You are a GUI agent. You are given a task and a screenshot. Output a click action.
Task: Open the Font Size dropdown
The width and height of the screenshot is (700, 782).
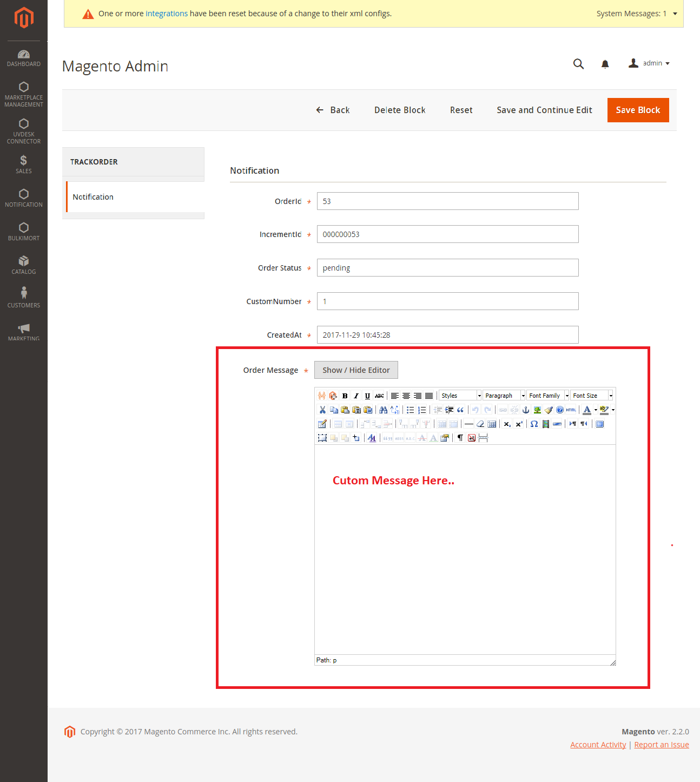coord(592,396)
